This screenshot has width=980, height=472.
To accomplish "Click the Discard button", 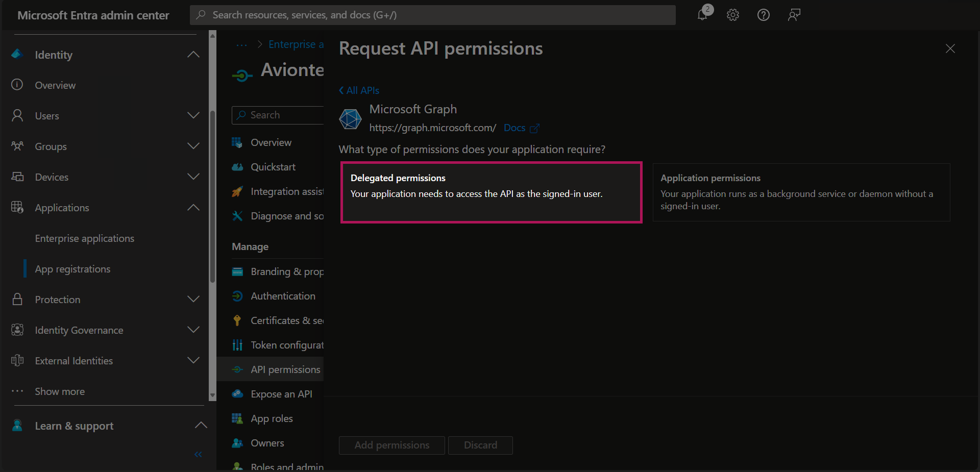I will (480, 445).
